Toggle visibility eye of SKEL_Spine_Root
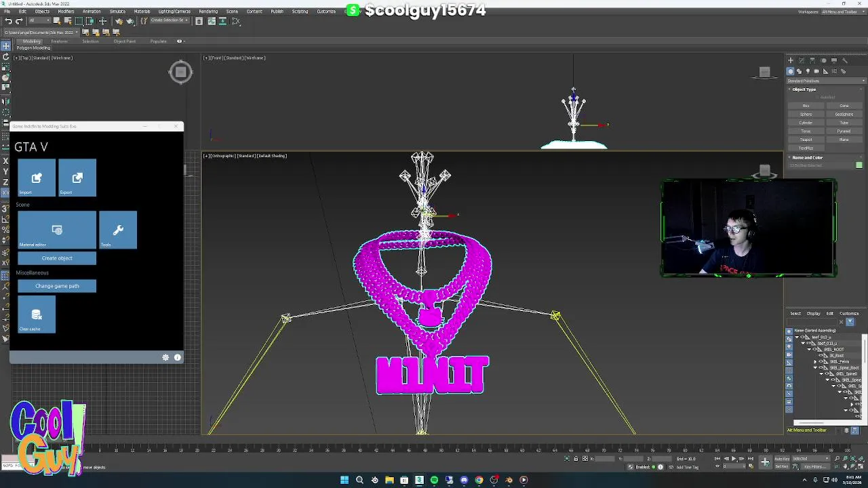This screenshot has width=868, height=488. tap(821, 367)
